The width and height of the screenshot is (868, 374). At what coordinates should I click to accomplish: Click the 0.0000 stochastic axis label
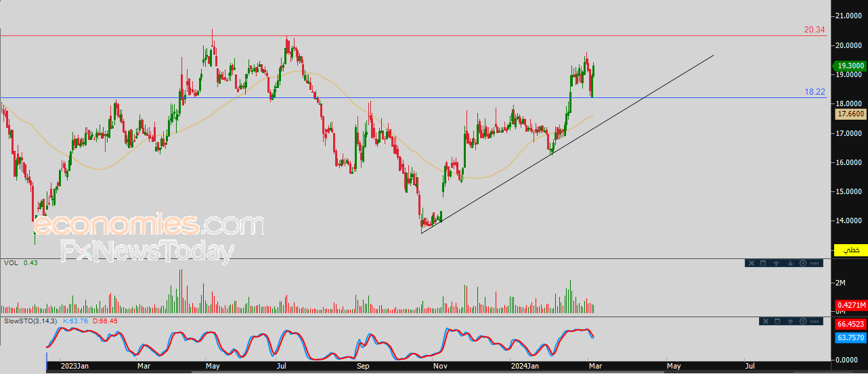[846, 359]
